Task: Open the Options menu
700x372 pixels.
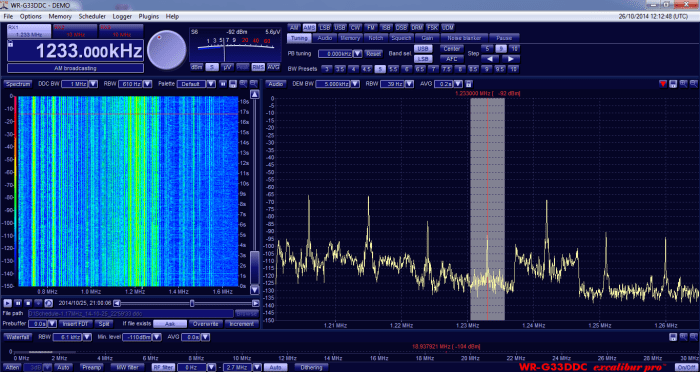Action: pyautogui.click(x=30, y=17)
